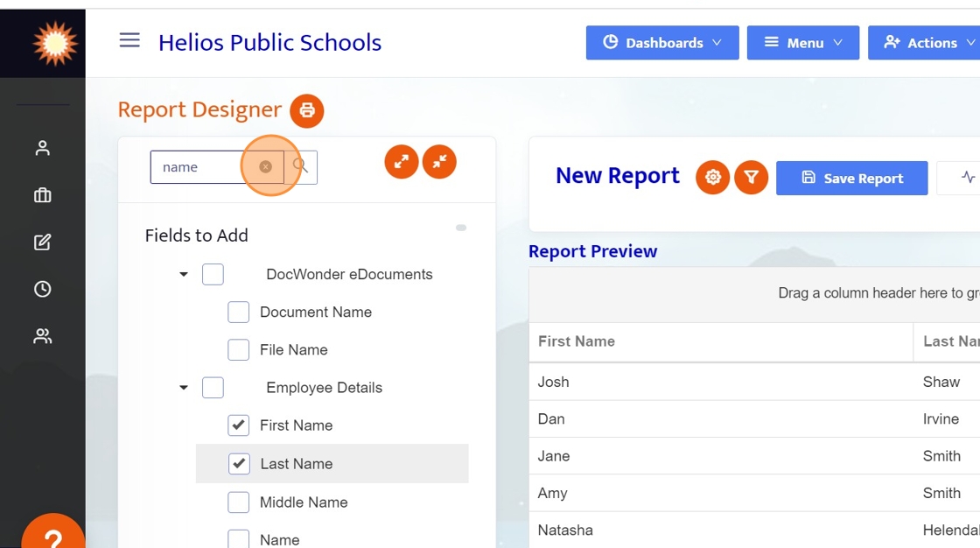Image resolution: width=980 pixels, height=548 pixels.
Task: Select the Dan row cell
Action: (721, 419)
